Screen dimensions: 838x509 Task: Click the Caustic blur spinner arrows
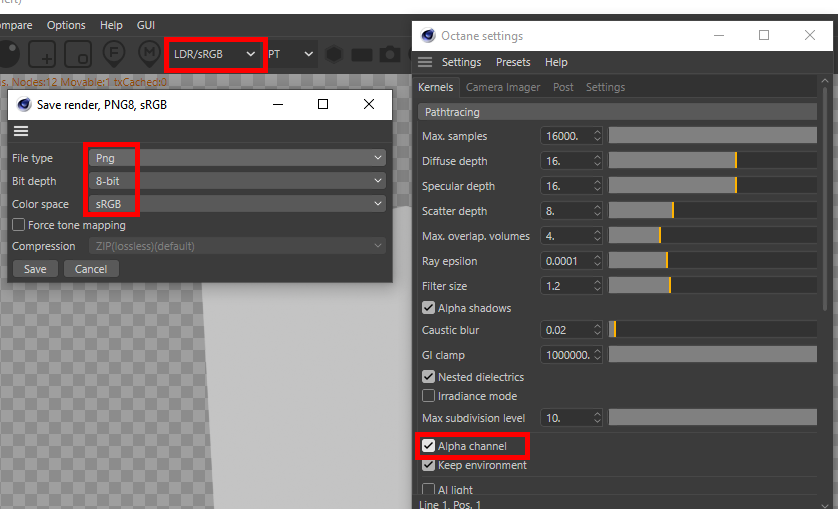point(598,330)
